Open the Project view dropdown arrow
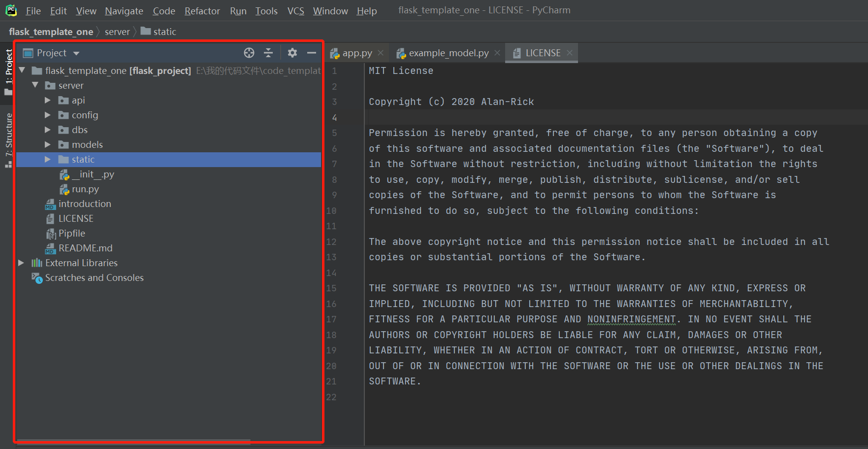 [x=76, y=53]
